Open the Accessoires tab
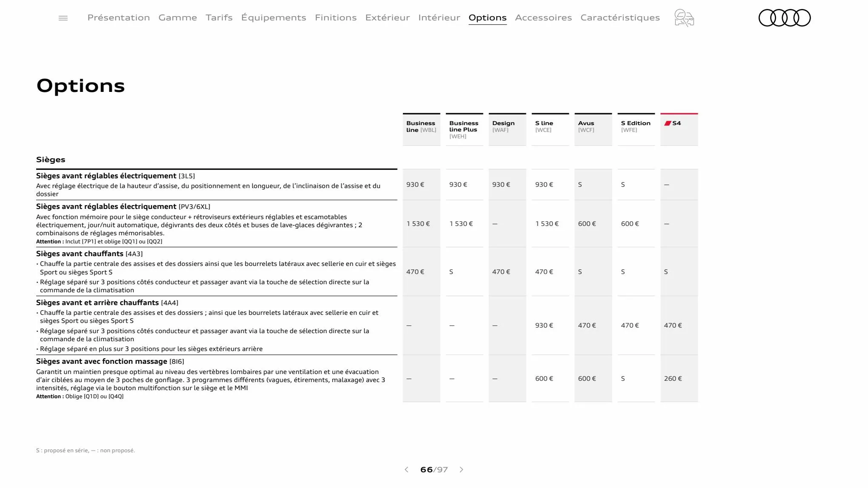The width and height of the screenshot is (868, 488). [543, 17]
